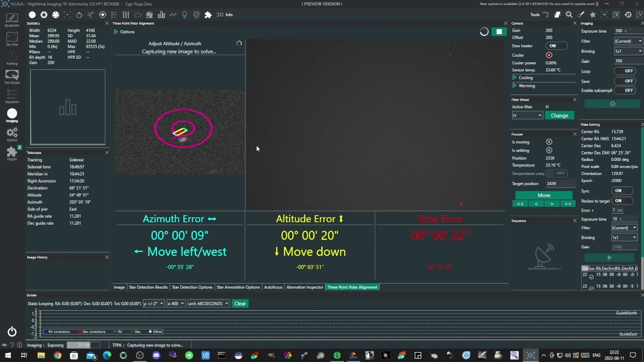Close the Statistics panel
The width and height of the screenshot is (644, 362).
point(107,23)
